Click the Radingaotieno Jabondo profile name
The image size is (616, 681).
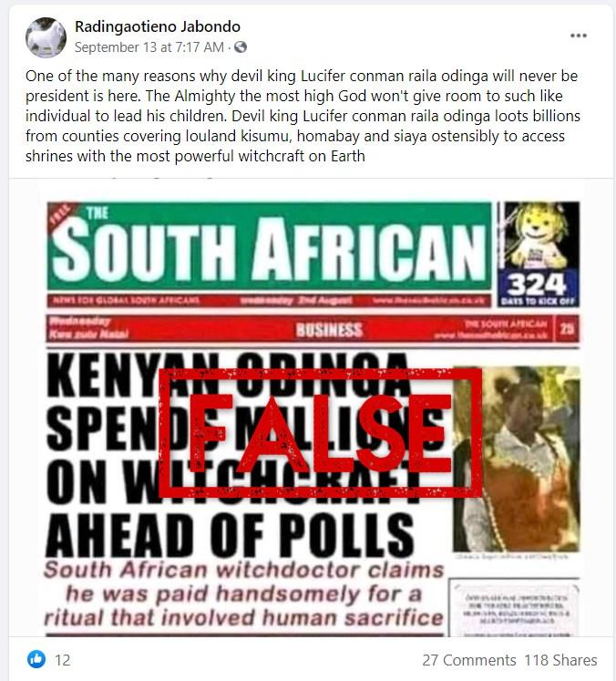tap(158, 27)
